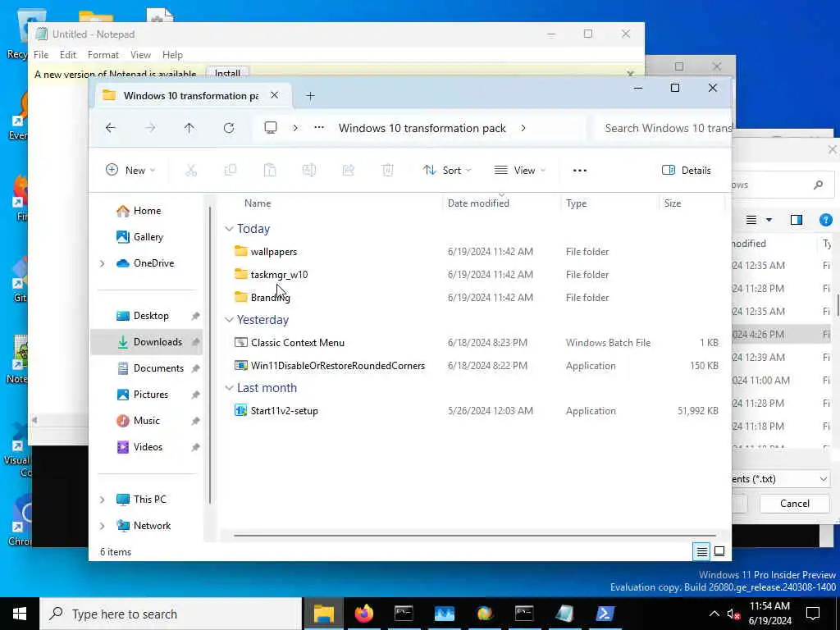Expand This PC in navigation pane
The width and height of the screenshot is (840, 630).
click(x=103, y=500)
